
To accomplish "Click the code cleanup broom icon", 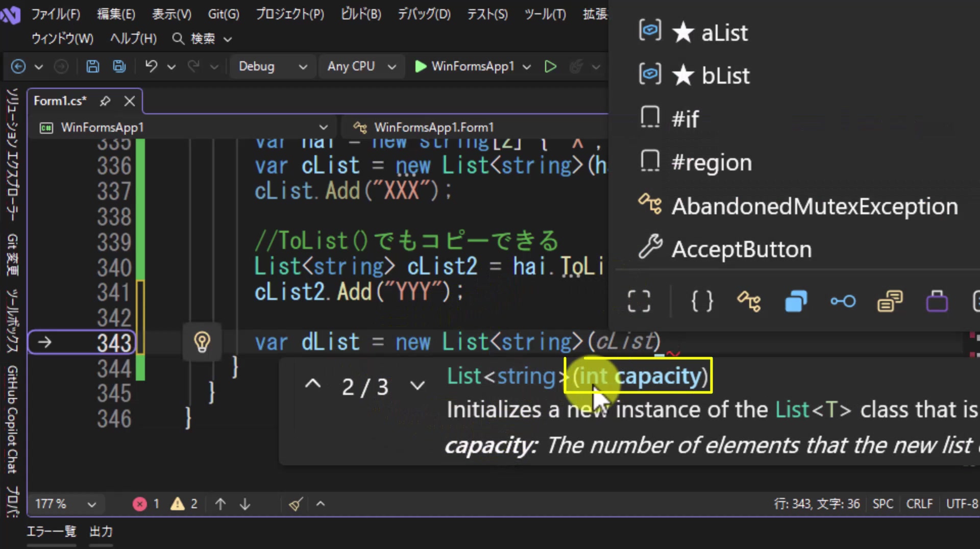I will (296, 504).
